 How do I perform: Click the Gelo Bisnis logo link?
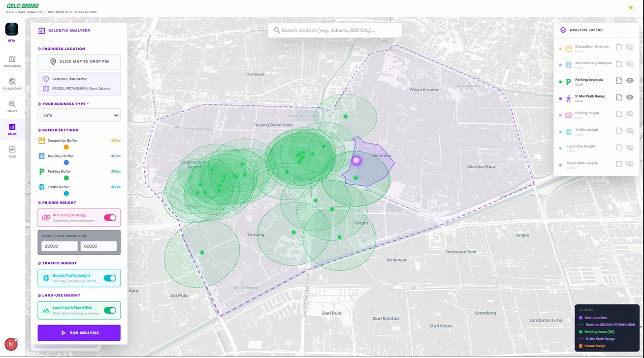23,6
